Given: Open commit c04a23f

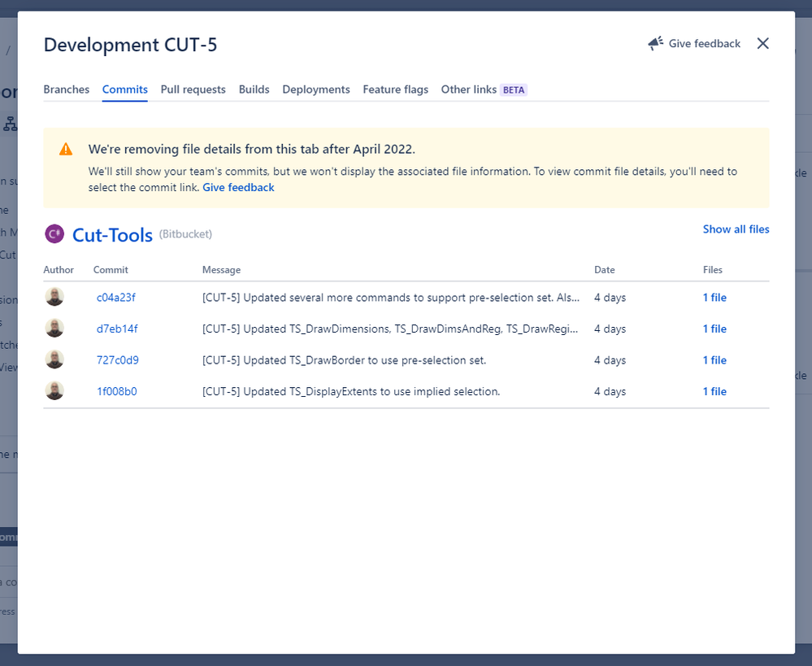Looking at the screenshot, I should (x=116, y=298).
